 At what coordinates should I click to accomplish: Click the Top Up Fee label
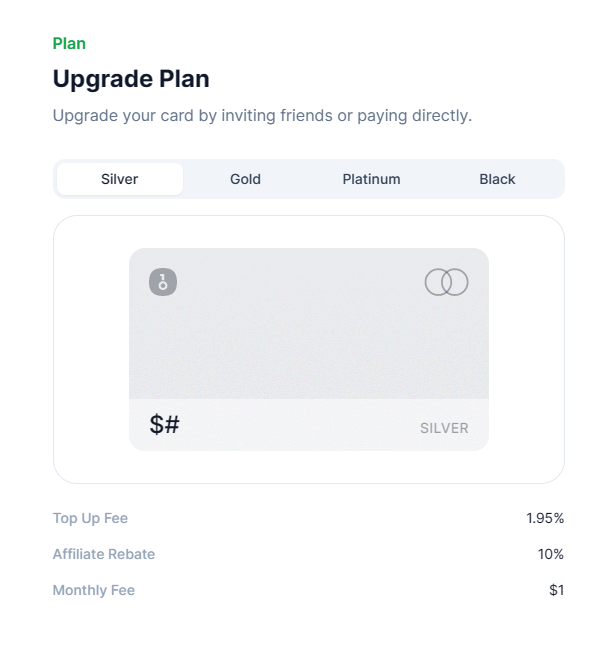[x=90, y=518]
